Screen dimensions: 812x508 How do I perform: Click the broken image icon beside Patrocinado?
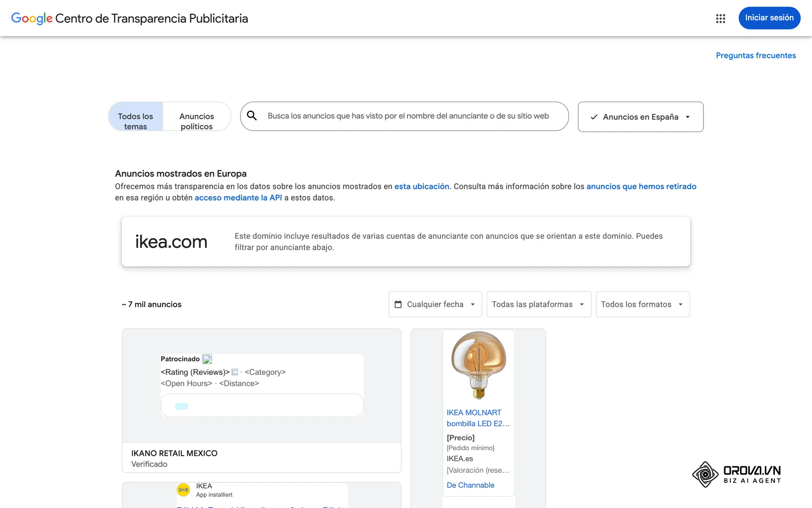207,359
